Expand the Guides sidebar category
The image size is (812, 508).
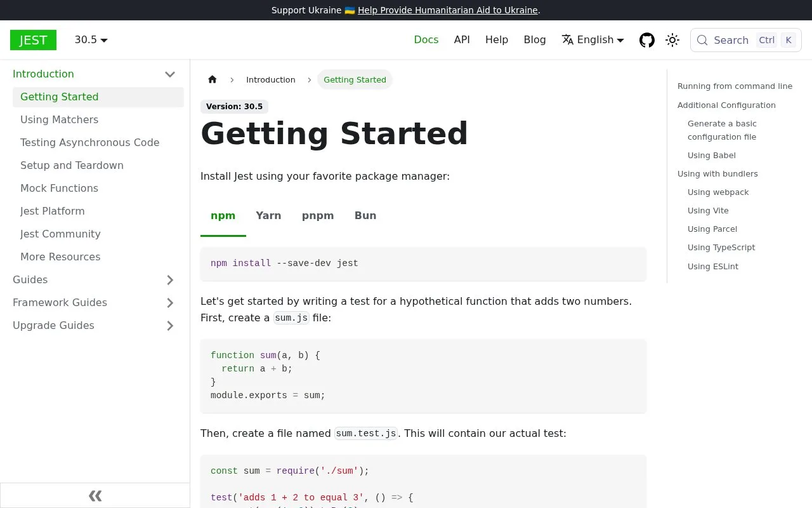[170, 280]
